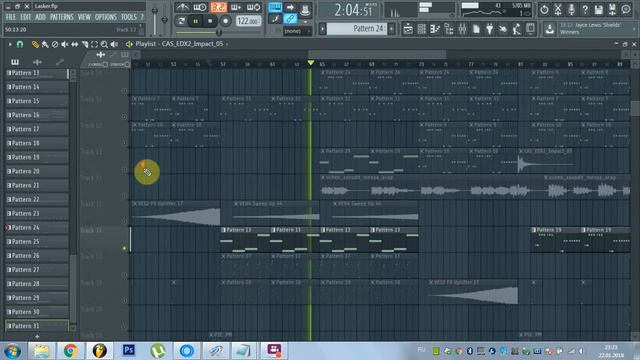The width and height of the screenshot is (640, 360).
Task: Mute the track with RES2 FX Uplifter 17 clip
Action: pyautogui.click(x=124, y=222)
